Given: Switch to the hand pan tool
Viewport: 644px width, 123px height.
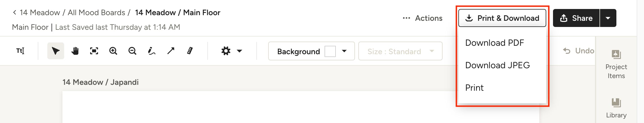Looking at the screenshot, I should pos(75,51).
